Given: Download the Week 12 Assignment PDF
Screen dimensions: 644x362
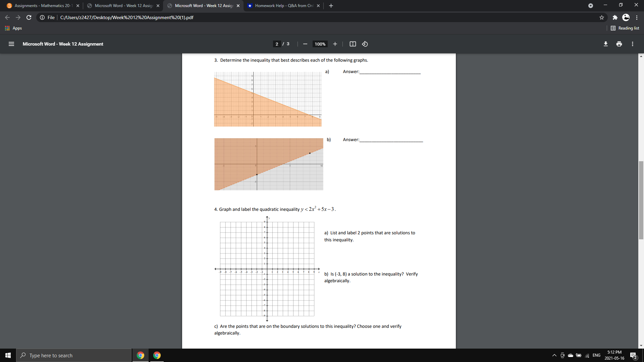Looking at the screenshot, I should 606,44.
